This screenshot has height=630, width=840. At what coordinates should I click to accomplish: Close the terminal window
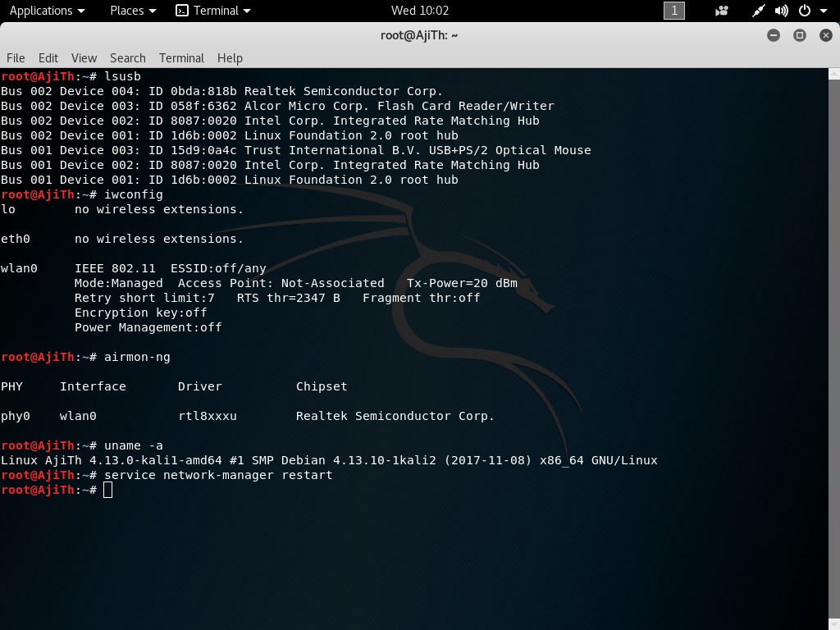click(825, 35)
